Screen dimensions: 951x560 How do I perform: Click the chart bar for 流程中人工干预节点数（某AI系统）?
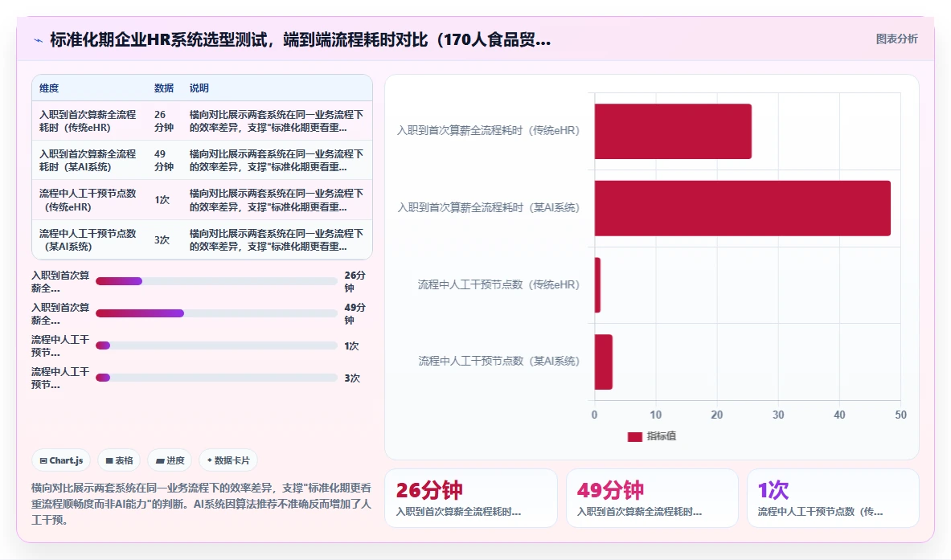coord(604,362)
